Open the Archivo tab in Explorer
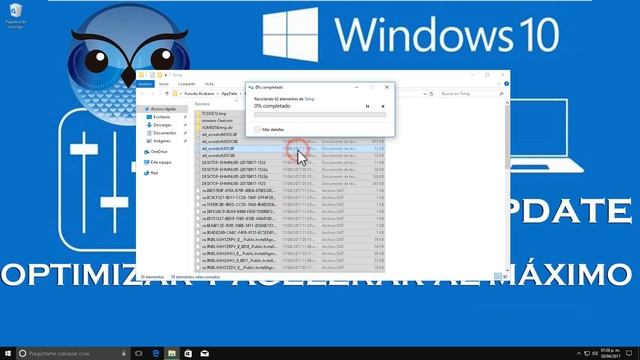 145,84
